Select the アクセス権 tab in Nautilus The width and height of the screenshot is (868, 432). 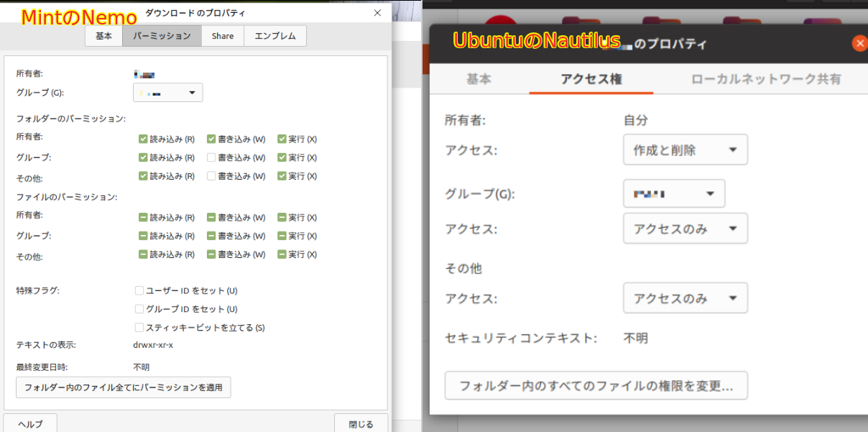coord(591,79)
